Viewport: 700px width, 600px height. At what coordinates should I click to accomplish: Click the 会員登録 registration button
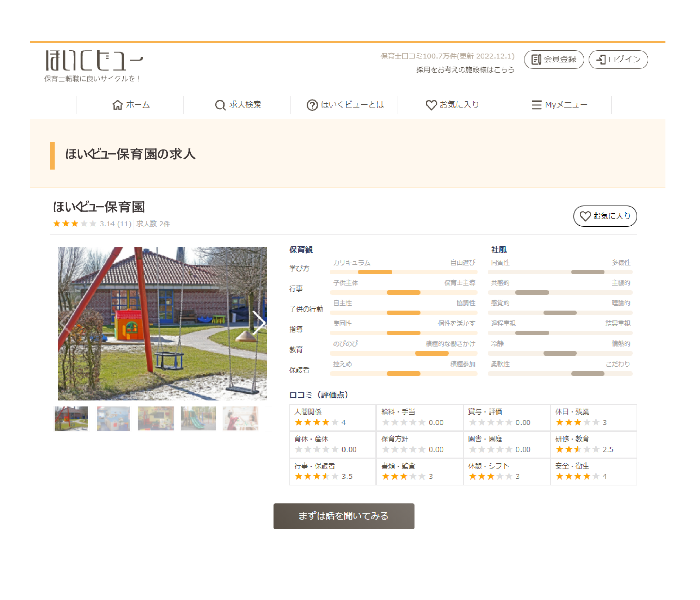554,59
